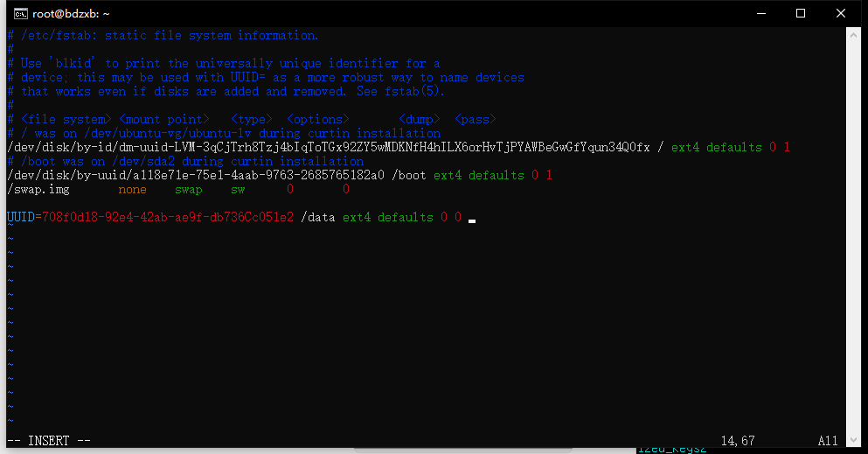Screen dimensions: 868x454
Task: Click ext4 on the /data entry line
Action: pyautogui.click(x=357, y=217)
